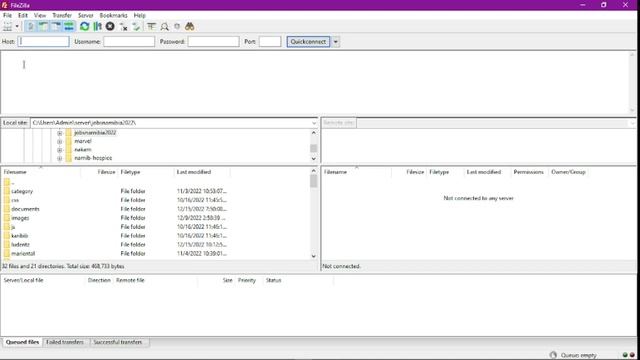Toggle processing of the transfer queue
Image resolution: width=640 pixels, height=360 pixels.
(x=97, y=27)
